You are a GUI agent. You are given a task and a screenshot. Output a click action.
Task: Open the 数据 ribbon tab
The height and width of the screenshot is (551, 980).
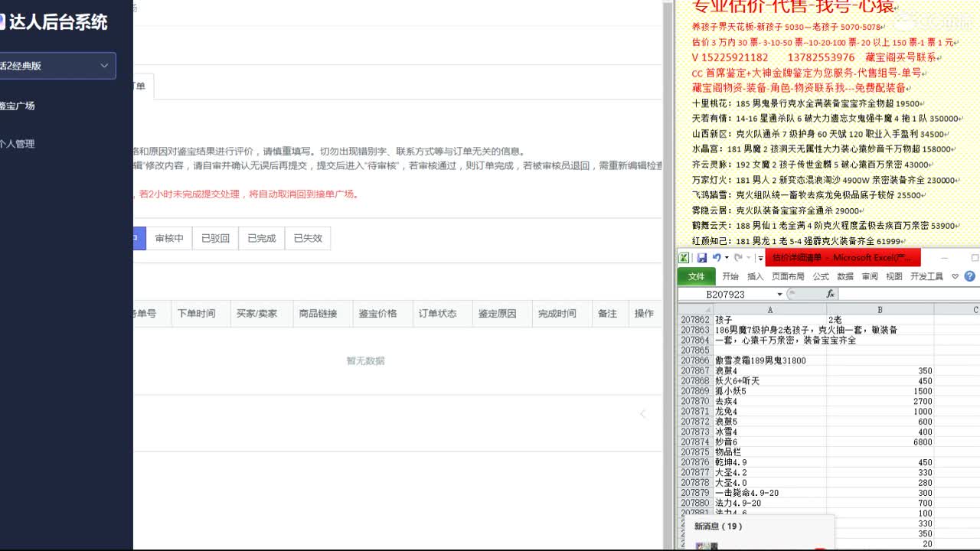845,276
